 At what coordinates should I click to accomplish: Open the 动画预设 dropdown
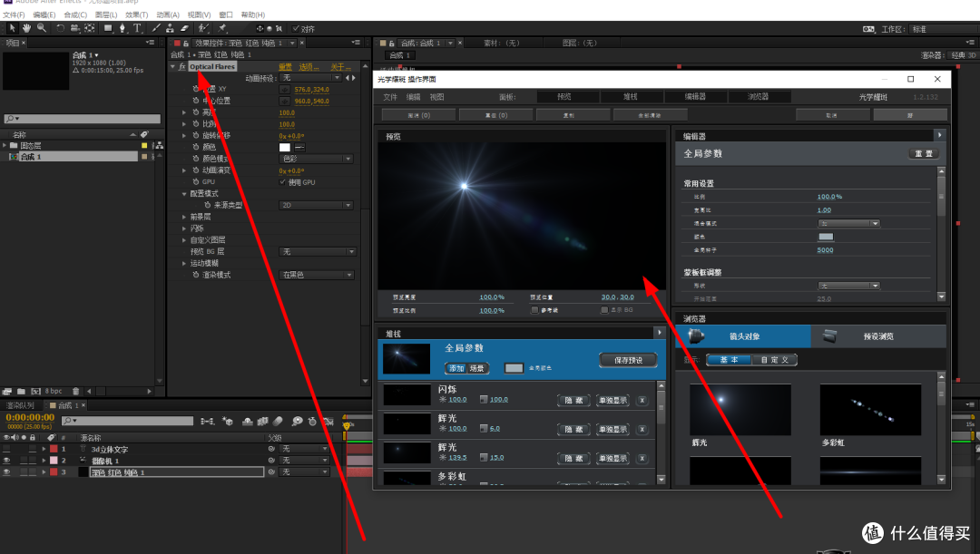[x=310, y=78]
